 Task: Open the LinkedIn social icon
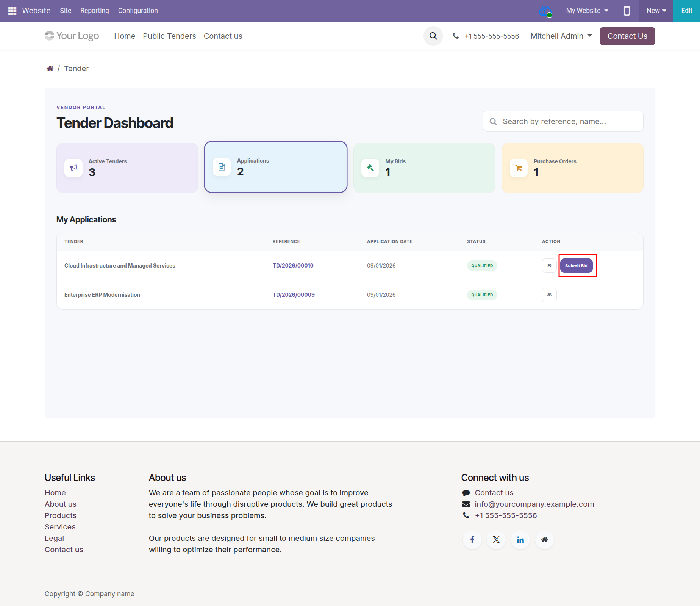point(520,540)
